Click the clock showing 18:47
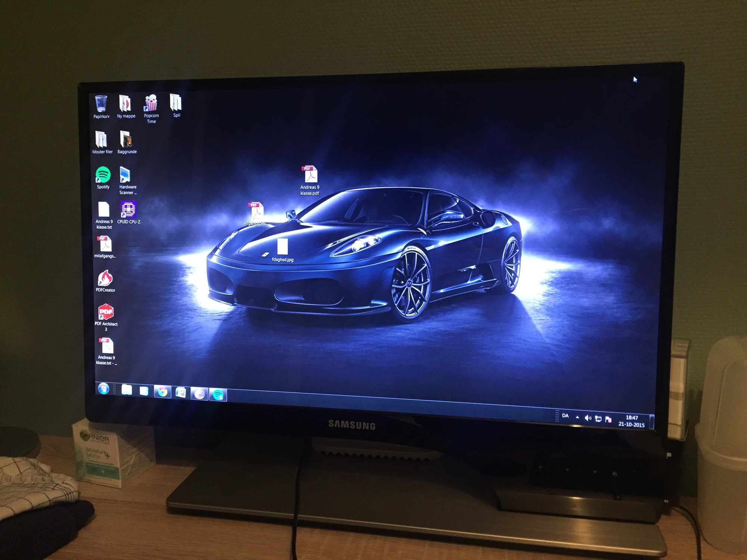The width and height of the screenshot is (747, 560). (x=632, y=421)
